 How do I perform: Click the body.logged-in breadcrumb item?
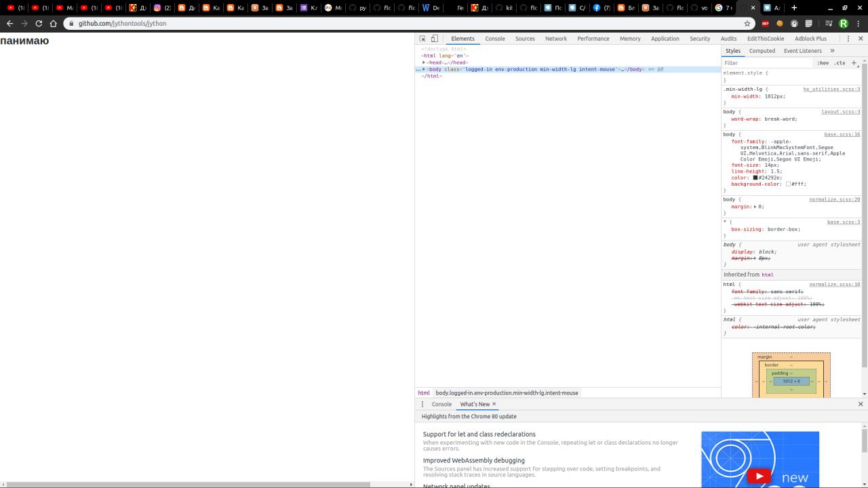pos(507,393)
